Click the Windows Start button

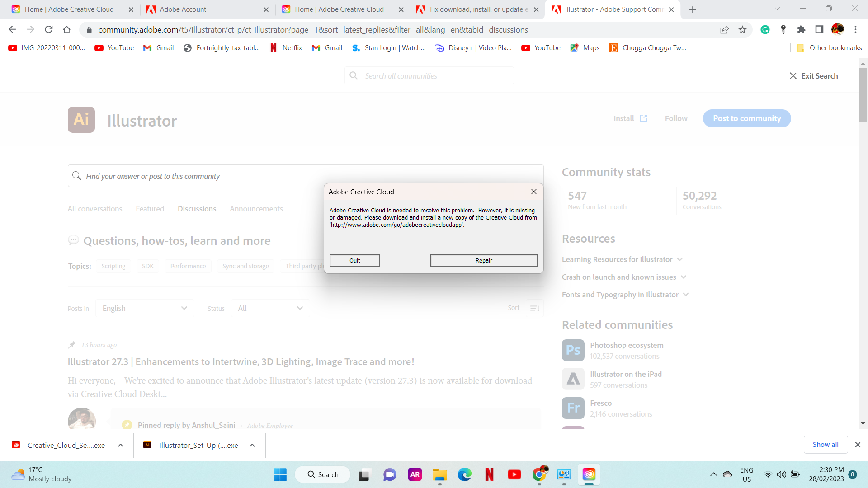tap(280, 474)
